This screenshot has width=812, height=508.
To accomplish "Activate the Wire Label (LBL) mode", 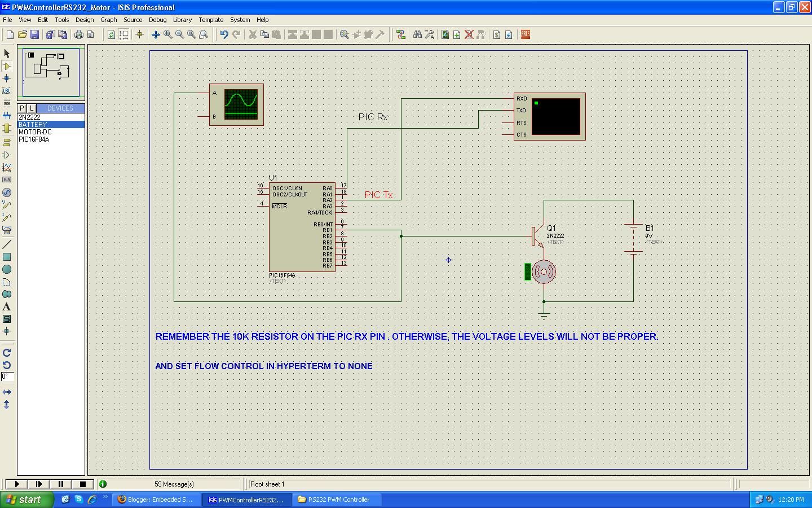I will click(x=7, y=90).
